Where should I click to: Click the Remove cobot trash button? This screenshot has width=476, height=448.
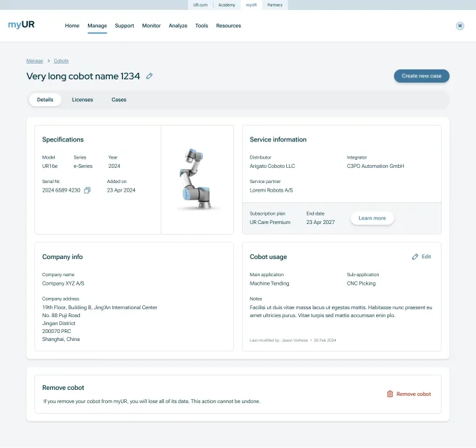pos(409,394)
